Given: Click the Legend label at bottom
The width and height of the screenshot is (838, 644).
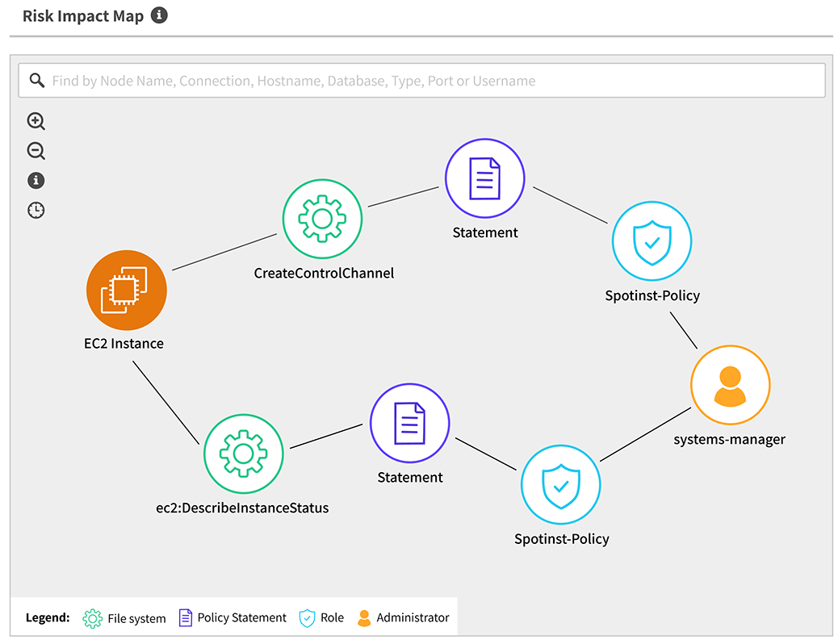Looking at the screenshot, I should pyautogui.click(x=48, y=617).
